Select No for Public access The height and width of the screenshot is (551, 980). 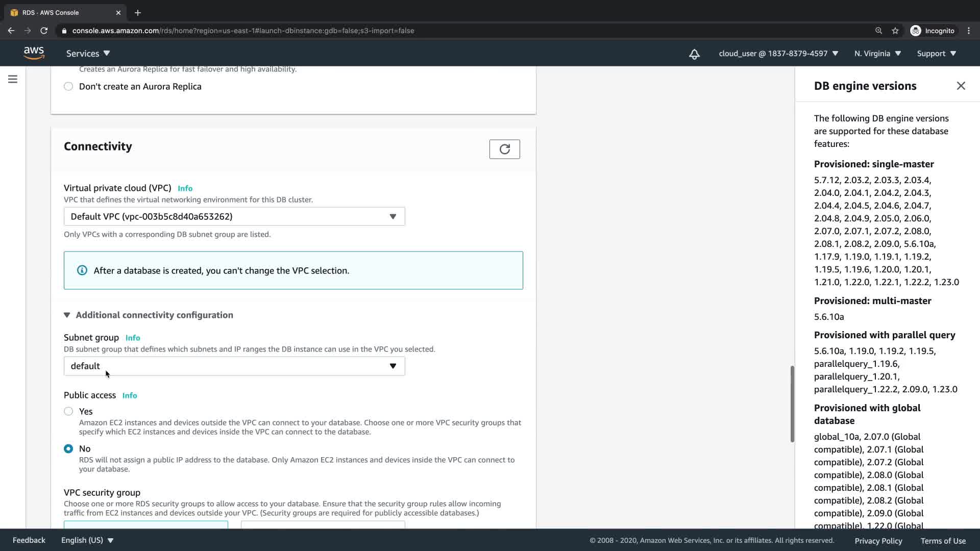click(x=68, y=448)
